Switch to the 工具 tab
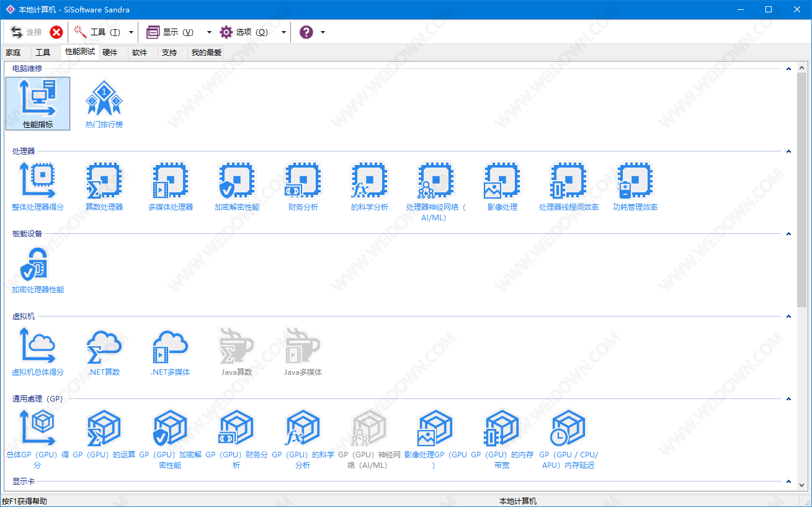The height and width of the screenshot is (507, 812). pyautogui.click(x=43, y=53)
